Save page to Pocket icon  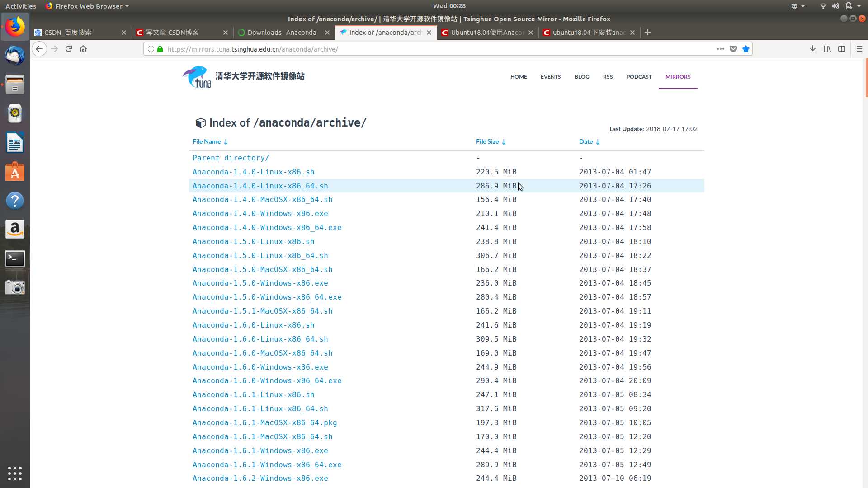(733, 49)
